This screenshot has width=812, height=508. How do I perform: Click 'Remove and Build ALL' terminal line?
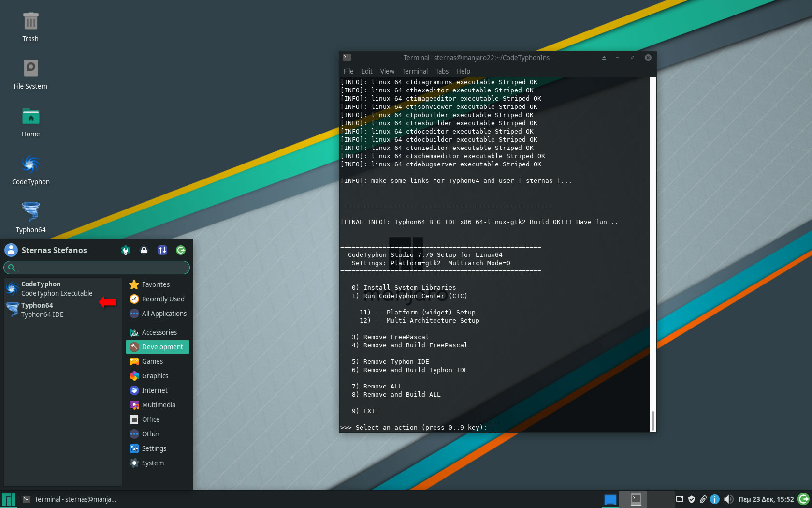[x=396, y=394]
